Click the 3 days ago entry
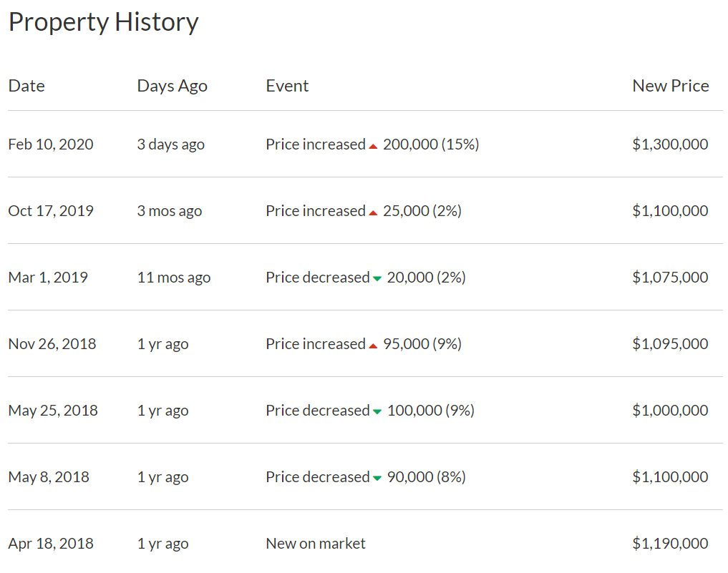Image resolution: width=728 pixels, height=573 pixels. pos(170,145)
